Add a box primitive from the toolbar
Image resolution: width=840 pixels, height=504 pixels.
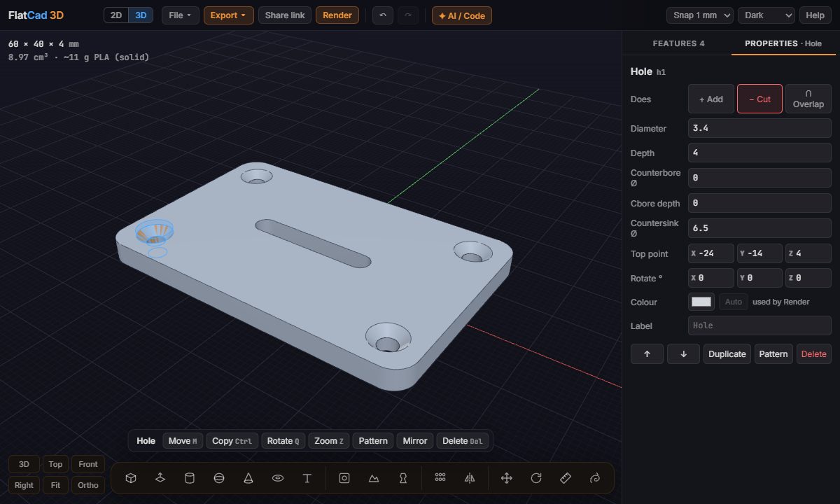pos(130,478)
